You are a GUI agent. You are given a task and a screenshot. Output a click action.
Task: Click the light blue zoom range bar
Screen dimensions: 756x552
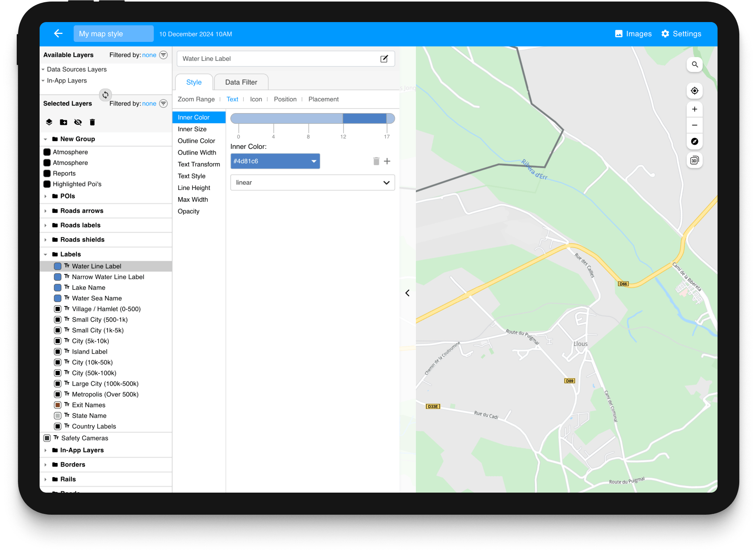[x=286, y=118]
